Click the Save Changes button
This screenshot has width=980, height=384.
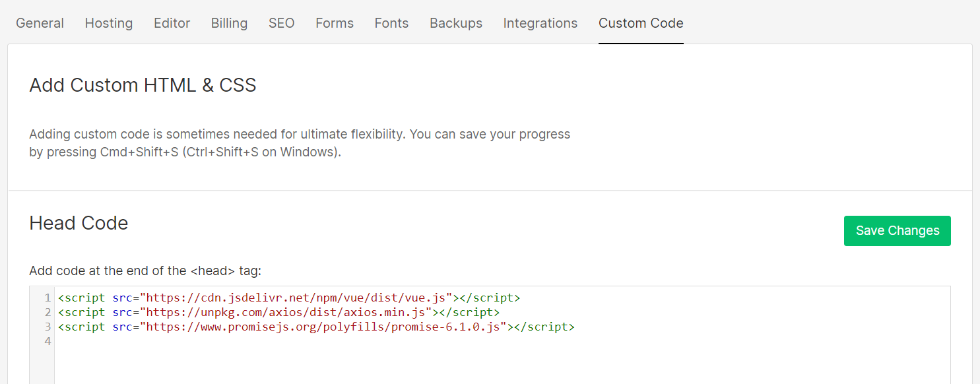(x=897, y=230)
